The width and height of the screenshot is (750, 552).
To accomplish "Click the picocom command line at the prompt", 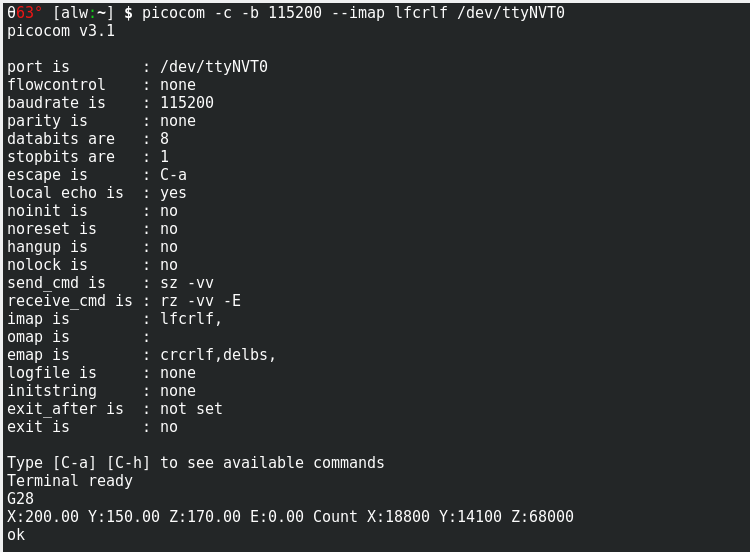I will (352, 13).
